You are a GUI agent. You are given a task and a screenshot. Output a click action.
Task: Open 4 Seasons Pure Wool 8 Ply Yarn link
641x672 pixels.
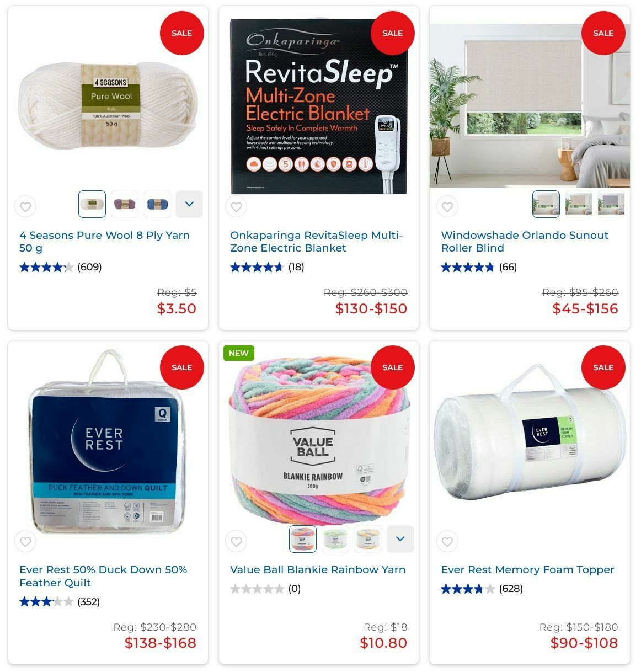coord(104,242)
